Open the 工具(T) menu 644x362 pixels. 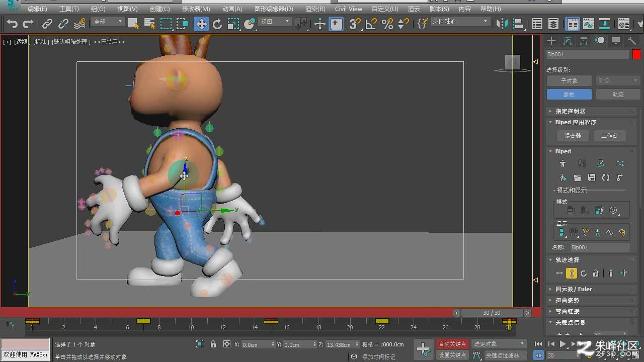(x=69, y=9)
